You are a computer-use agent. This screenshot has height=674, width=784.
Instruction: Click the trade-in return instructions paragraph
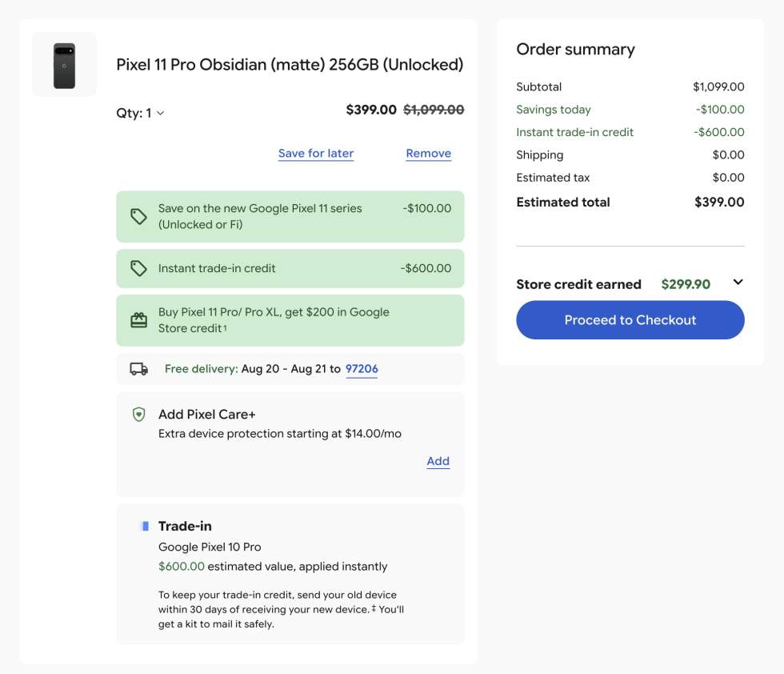coord(281,609)
